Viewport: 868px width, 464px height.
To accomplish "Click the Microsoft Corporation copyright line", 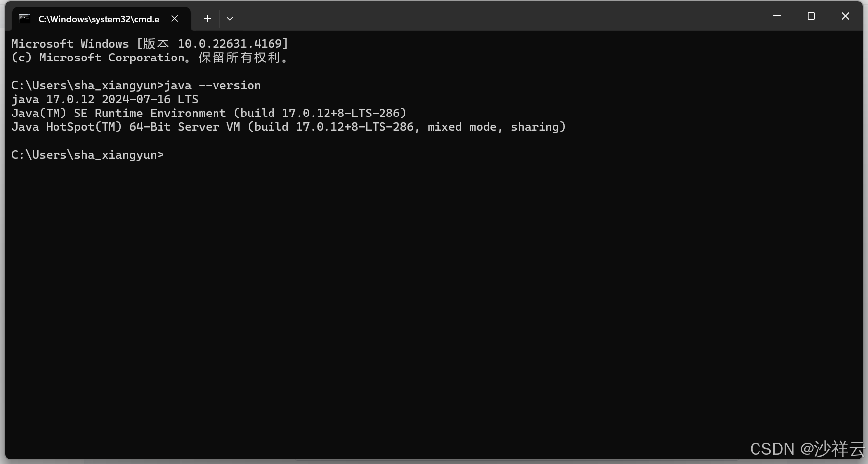I will [x=150, y=58].
